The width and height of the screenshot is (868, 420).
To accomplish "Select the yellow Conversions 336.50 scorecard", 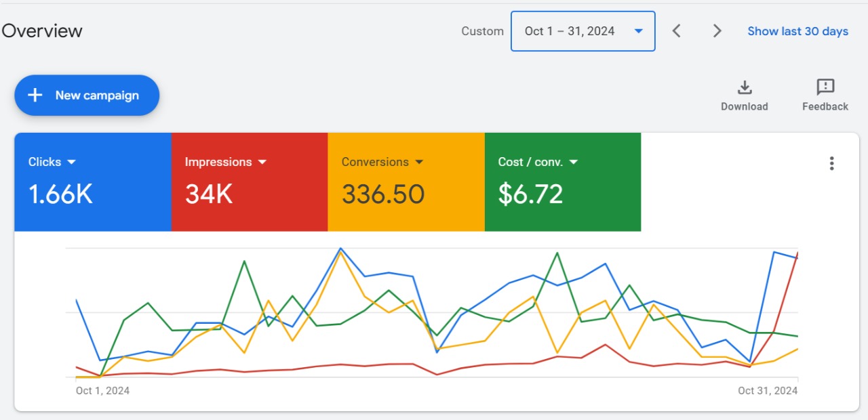I will pyautogui.click(x=406, y=182).
